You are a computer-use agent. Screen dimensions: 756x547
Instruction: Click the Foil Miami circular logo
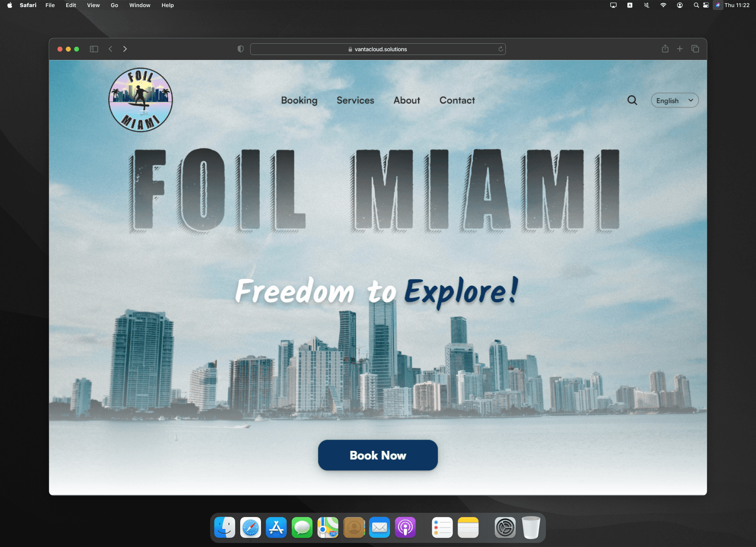click(x=141, y=100)
